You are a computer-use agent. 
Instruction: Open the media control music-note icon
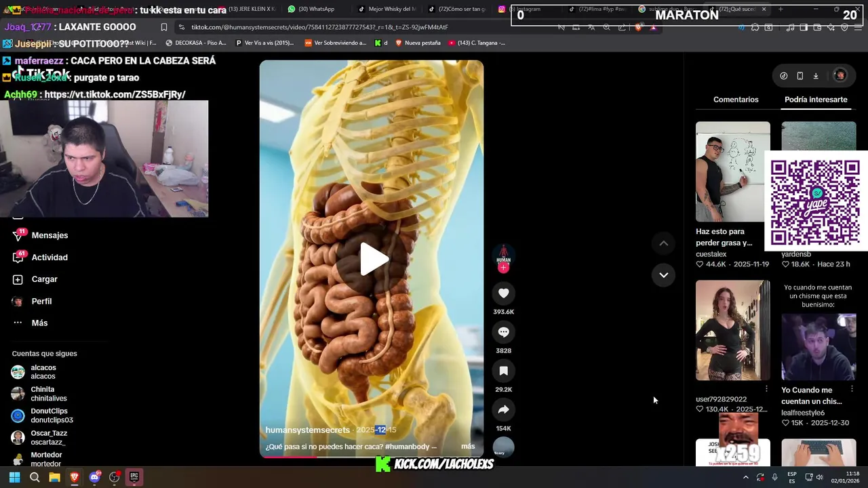(790, 27)
